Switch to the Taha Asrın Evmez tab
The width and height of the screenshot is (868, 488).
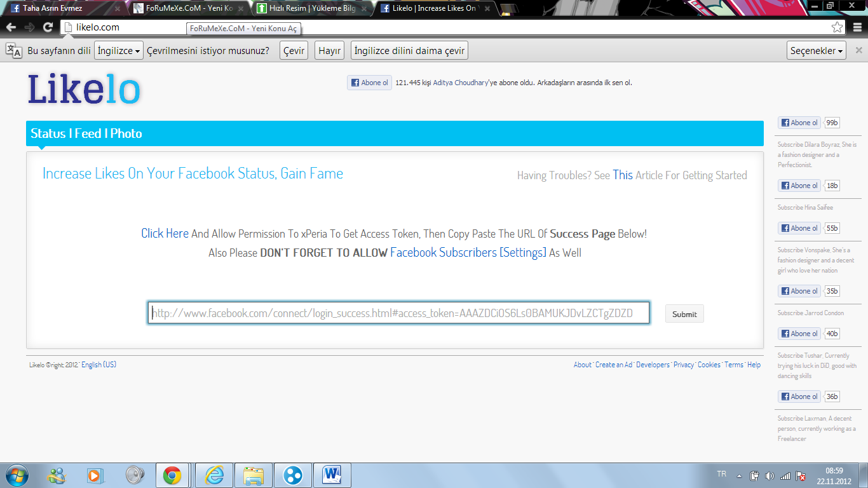coord(62,9)
